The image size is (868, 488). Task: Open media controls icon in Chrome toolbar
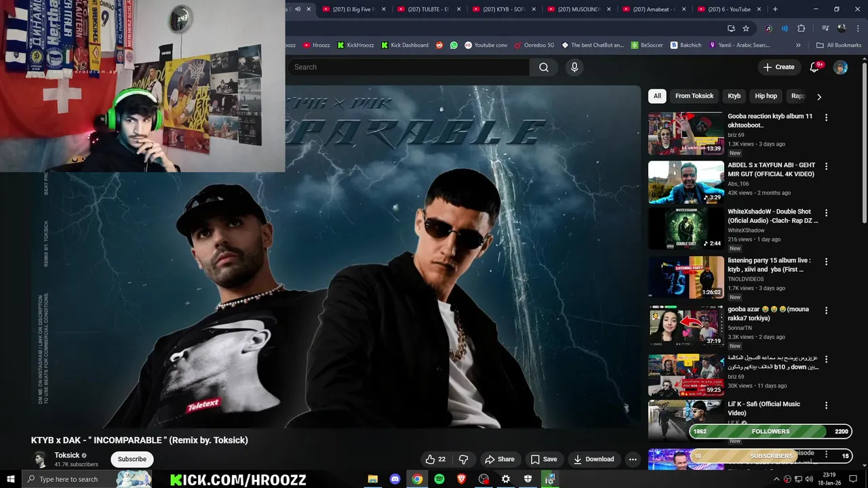pyautogui.click(x=825, y=28)
